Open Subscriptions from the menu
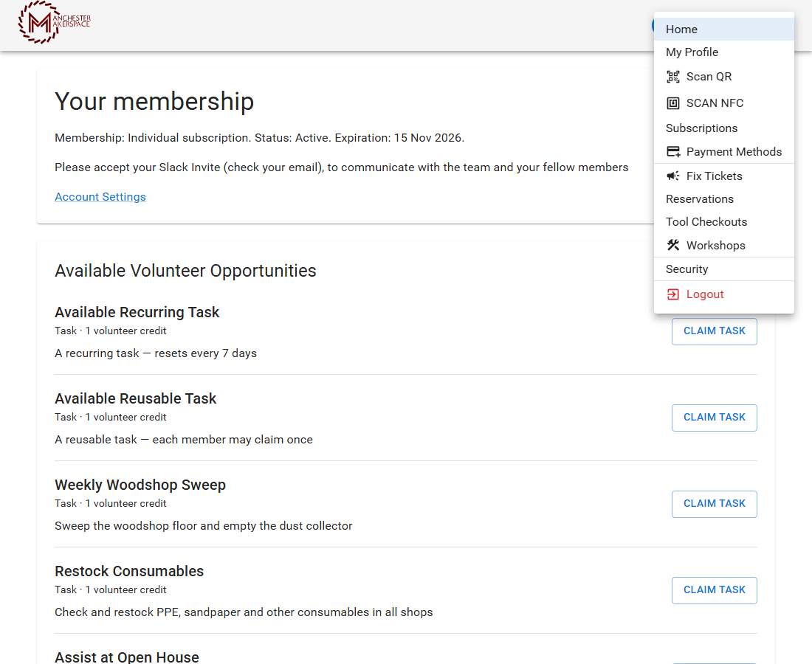812x664 pixels. pos(724,128)
